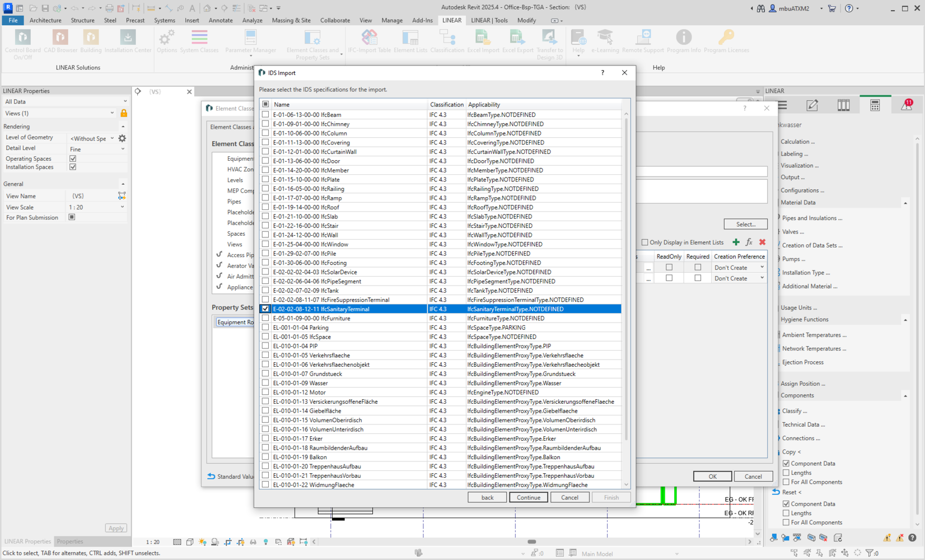Enable Only Display in Element Lists
This screenshot has height=560, width=925.
[644, 242]
